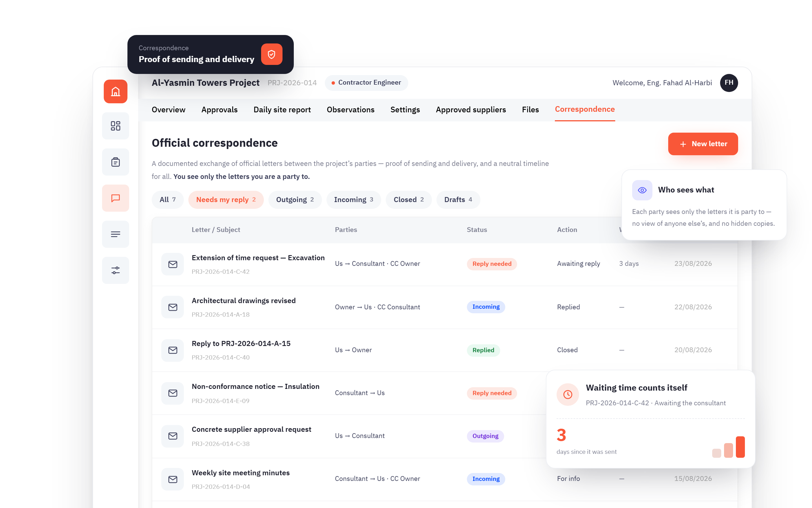Viewport: 812px width, 508px height.
Task: Filter by Closed letters
Action: coord(409,200)
